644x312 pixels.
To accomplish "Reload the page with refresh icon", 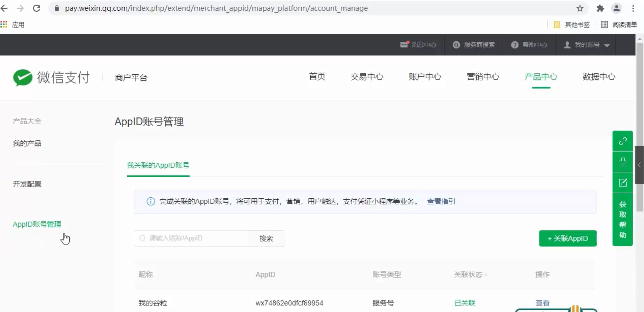I will pyautogui.click(x=37, y=8).
